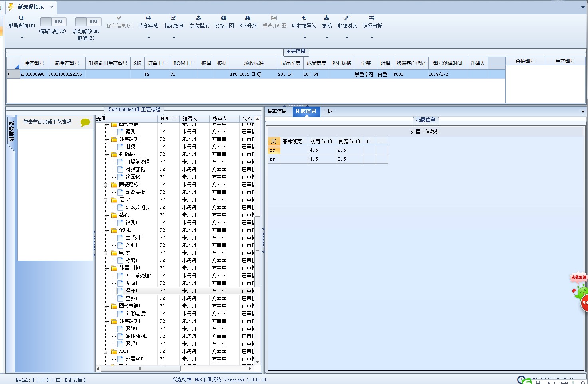Sort by the 生产型号 column header
Screen dimensions: 588x384
tap(34, 63)
